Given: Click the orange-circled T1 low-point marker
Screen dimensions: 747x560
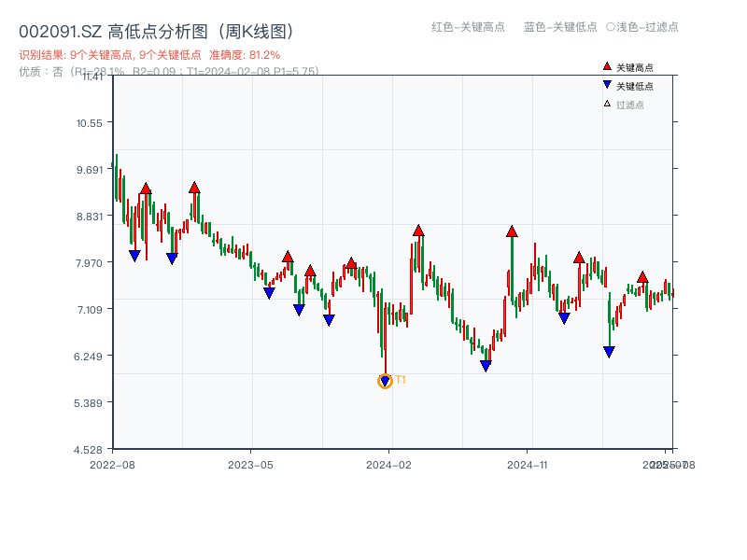Looking at the screenshot, I should 385,381.
